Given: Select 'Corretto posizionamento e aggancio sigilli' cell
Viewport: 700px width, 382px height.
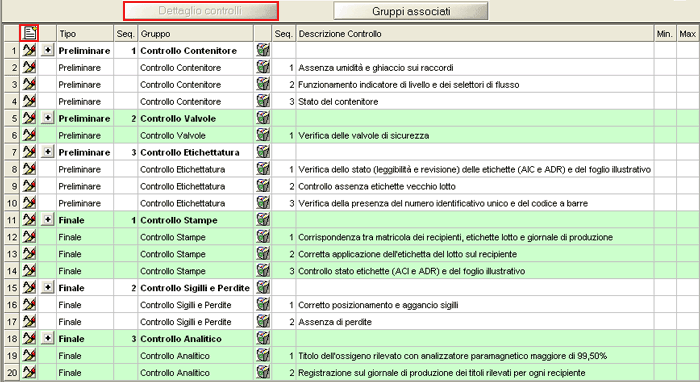Looking at the screenshot, I should [475, 305].
